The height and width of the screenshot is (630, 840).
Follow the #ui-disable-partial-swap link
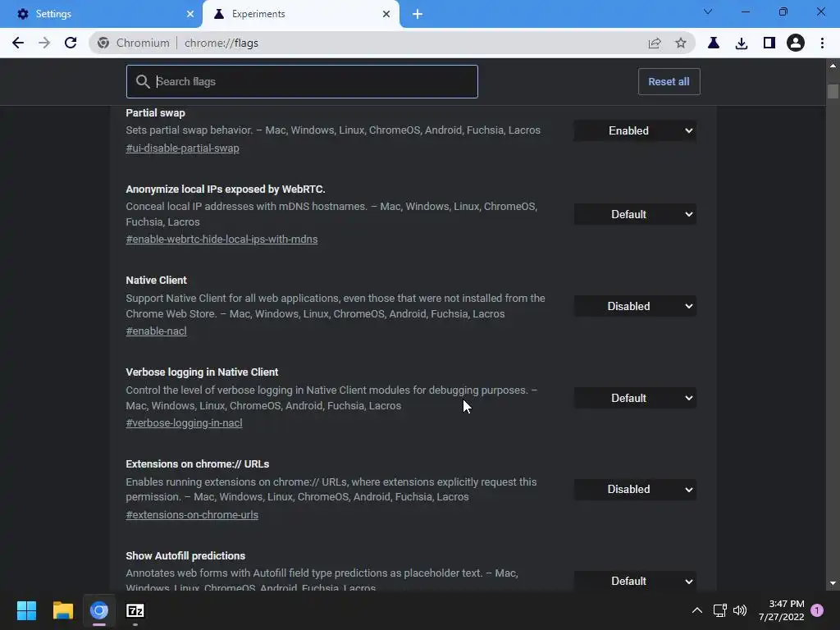tap(182, 148)
